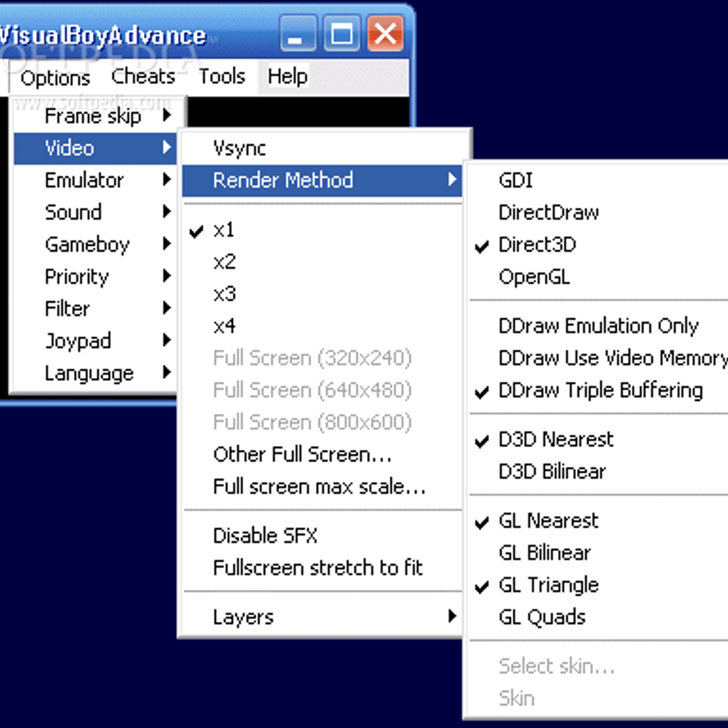Maximize the VisualBoyAdvance window
728x728 pixels.
pyautogui.click(x=342, y=33)
